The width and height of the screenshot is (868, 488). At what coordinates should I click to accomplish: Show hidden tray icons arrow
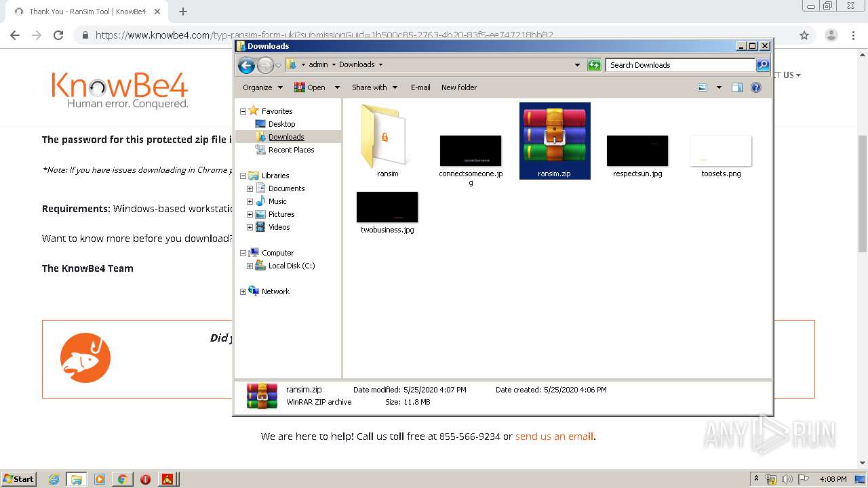coord(756,479)
